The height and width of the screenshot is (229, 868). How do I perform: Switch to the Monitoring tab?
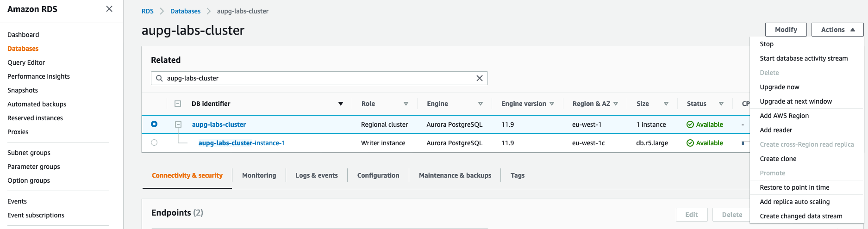(x=259, y=175)
